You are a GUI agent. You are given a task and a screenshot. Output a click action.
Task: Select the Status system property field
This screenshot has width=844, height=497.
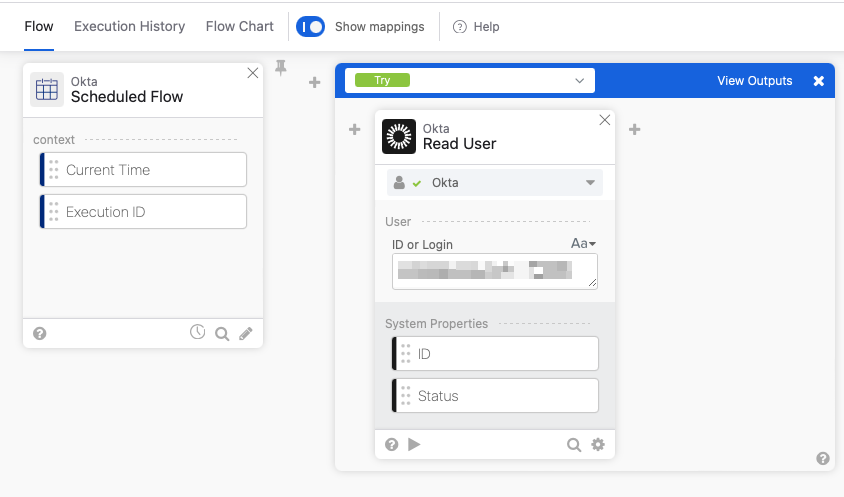click(495, 396)
